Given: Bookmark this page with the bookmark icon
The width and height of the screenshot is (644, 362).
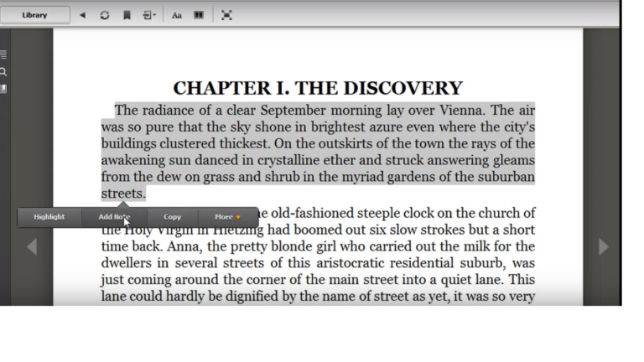Looking at the screenshot, I should coord(127,15).
